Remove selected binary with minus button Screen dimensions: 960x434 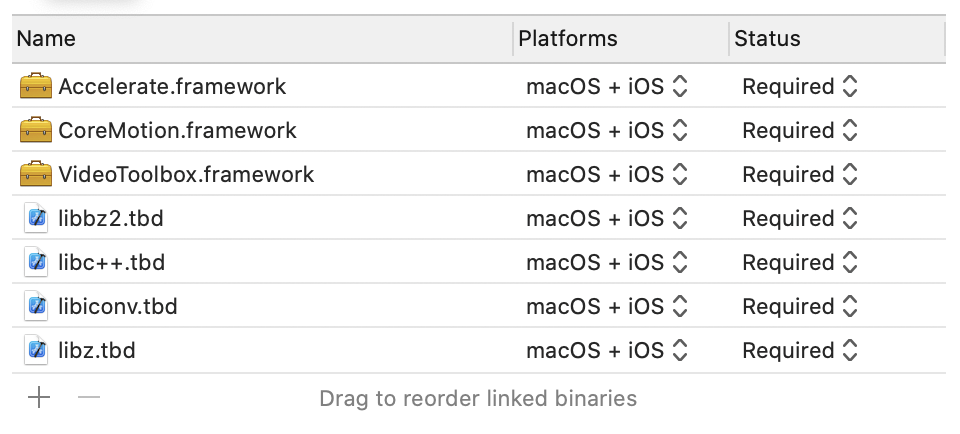[89, 398]
